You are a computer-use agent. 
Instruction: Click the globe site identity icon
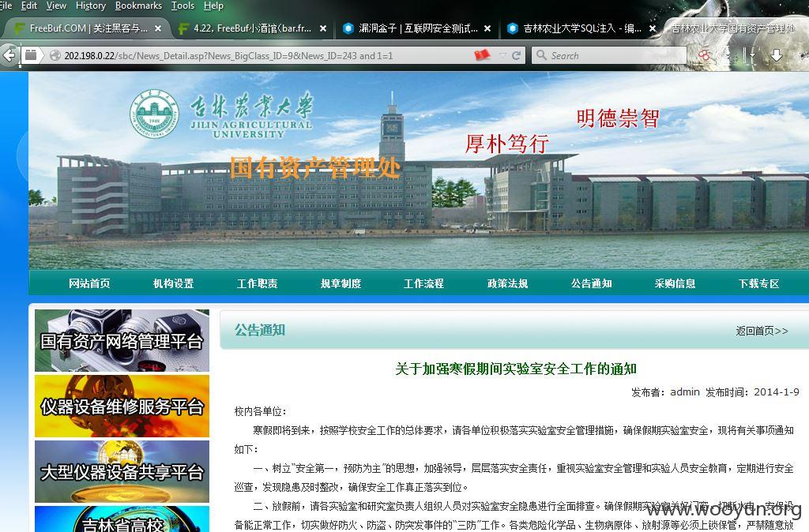55,56
